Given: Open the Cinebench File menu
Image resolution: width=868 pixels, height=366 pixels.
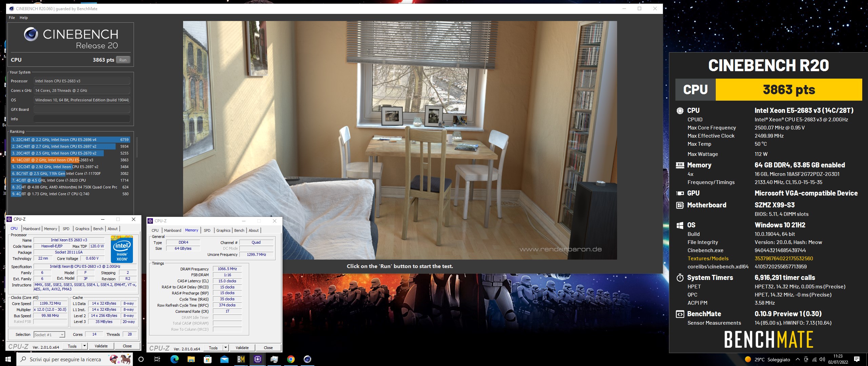Looking at the screenshot, I should [x=12, y=18].
